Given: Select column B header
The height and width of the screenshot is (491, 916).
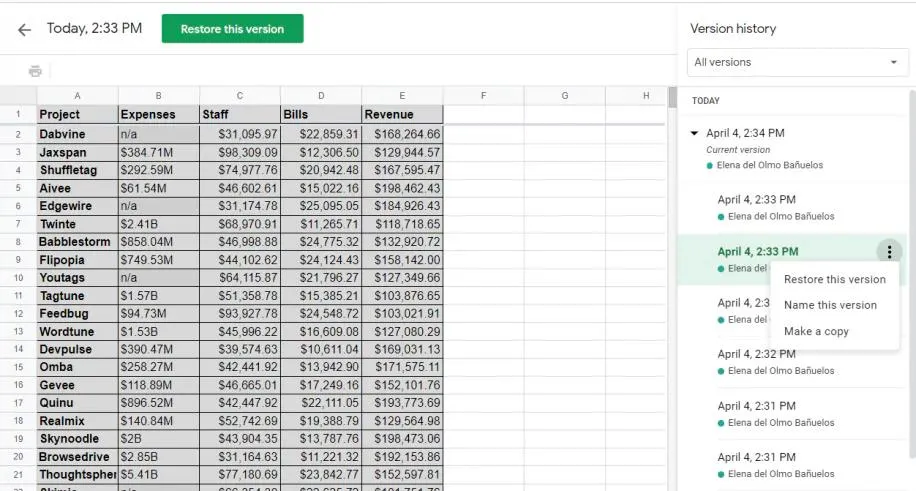Looking at the screenshot, I should [x=158, y=95].
